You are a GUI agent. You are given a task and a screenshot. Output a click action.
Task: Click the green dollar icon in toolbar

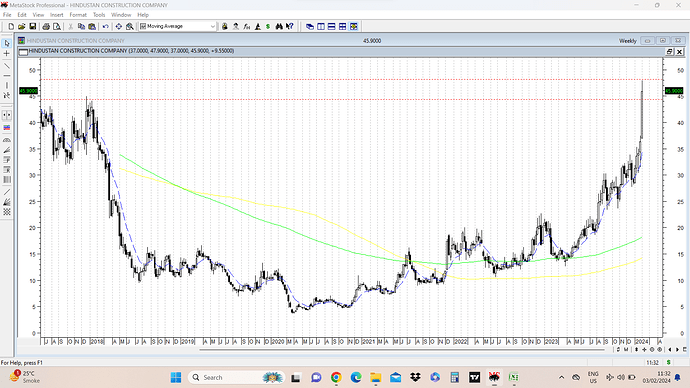pyautogui.click(x=268, y=26)
